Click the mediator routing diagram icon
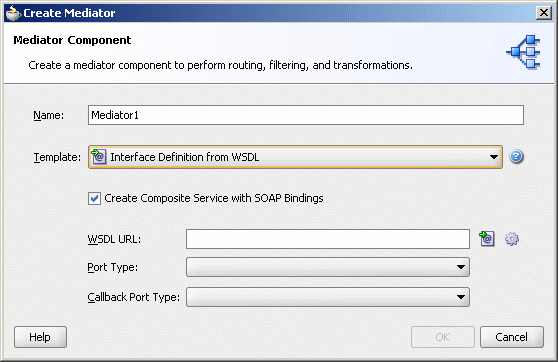This screenshot has height=362, width=558. [523, 52]
